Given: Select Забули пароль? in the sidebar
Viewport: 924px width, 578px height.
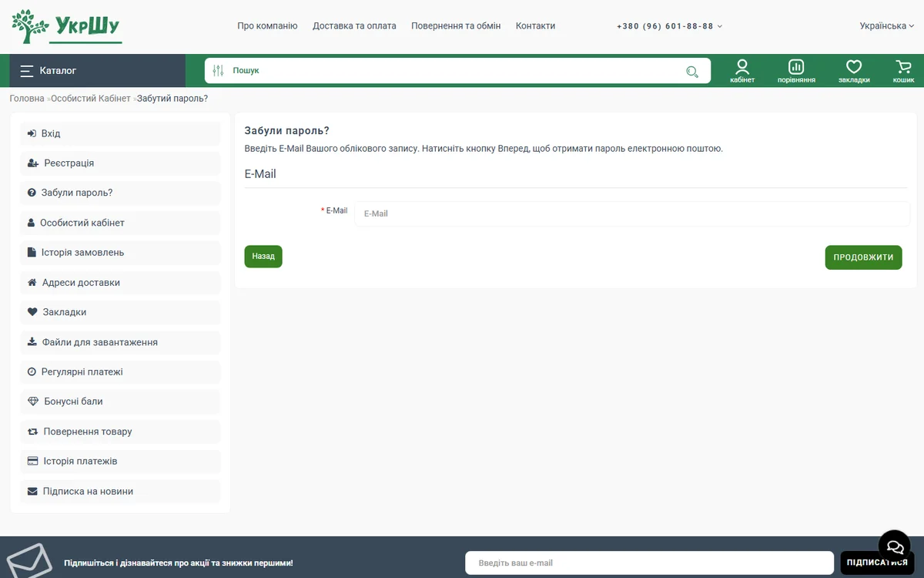Looking at the screenshot, I should coord(120,193).
